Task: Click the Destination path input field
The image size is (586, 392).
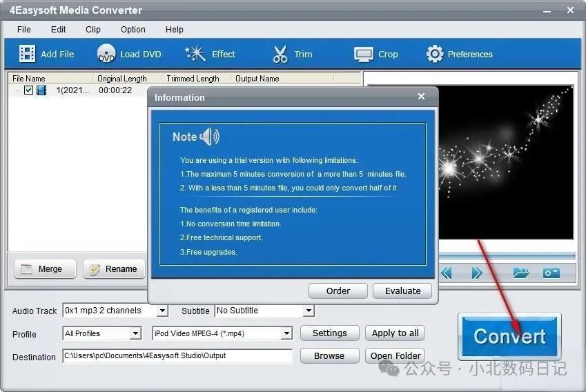Action: click(x=177, y=356)
